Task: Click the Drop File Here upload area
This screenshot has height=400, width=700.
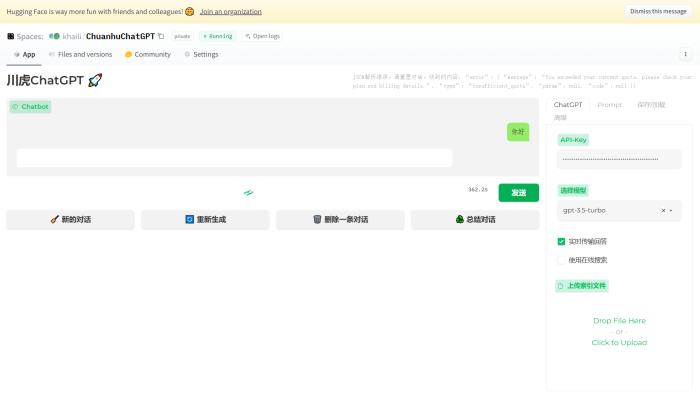Action: [619, 331]
